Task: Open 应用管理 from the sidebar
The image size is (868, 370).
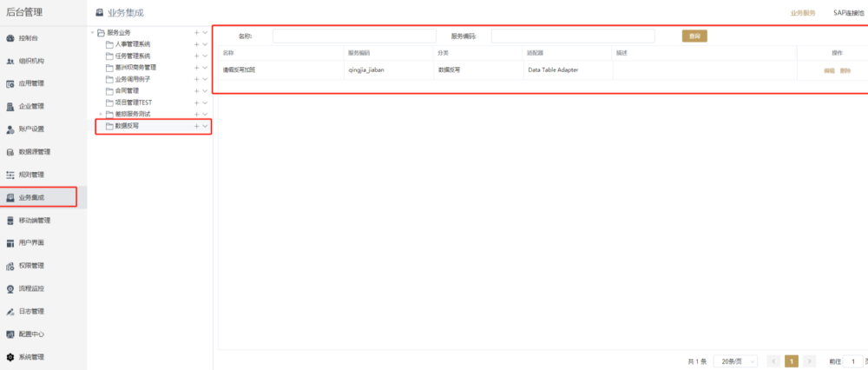Action: (10, 84)
